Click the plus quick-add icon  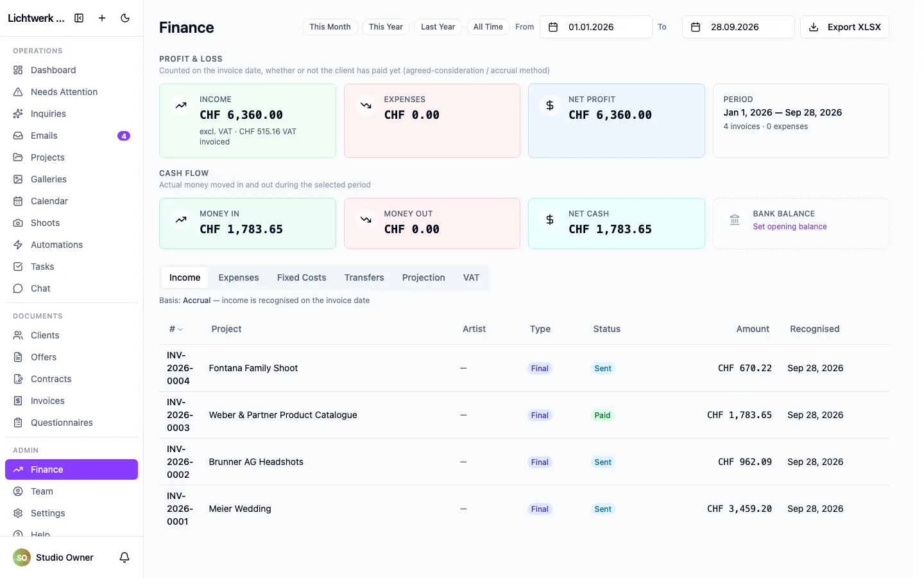point(102,18)
